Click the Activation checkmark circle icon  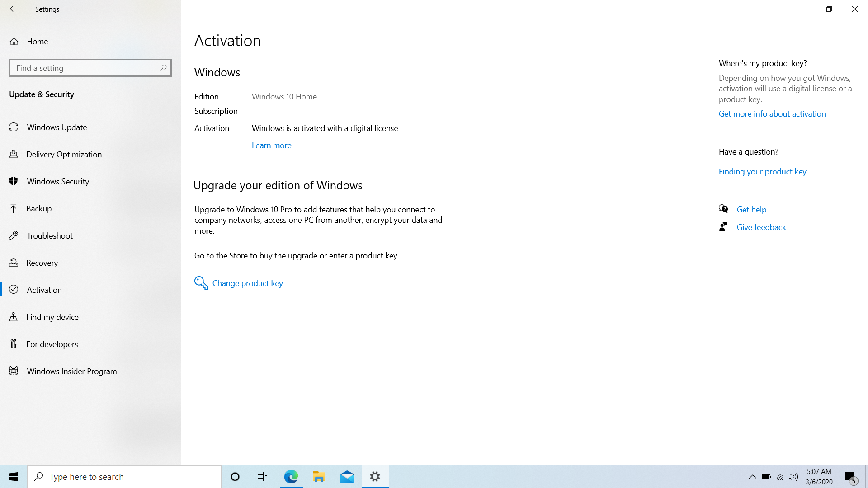pyautogui.click(x=14, y=290)
